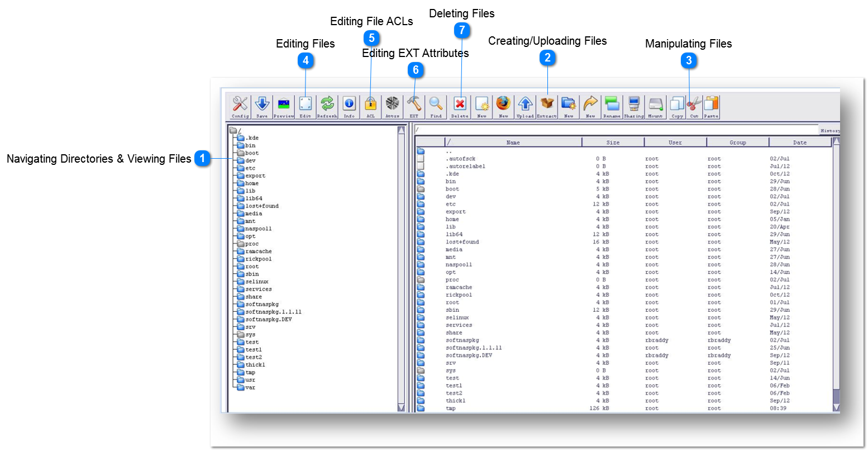Open softnaspkg.1.1.11 in the directory tree
Screen dimensions: 868x451
tap(269, 312)
